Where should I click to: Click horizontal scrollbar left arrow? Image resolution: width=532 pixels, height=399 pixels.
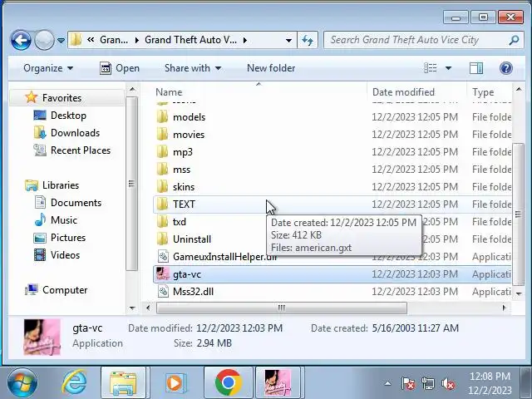[x=148, y=308]
